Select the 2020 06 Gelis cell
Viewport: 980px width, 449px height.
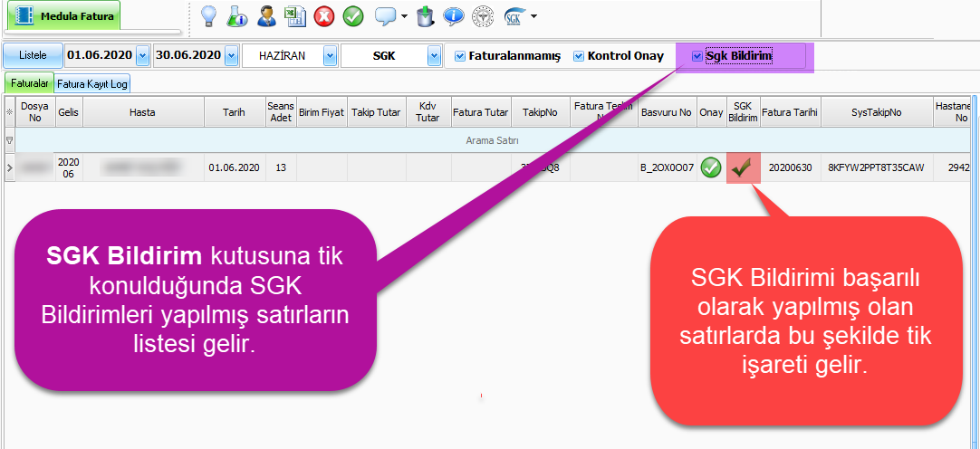[x=70, y=167]
